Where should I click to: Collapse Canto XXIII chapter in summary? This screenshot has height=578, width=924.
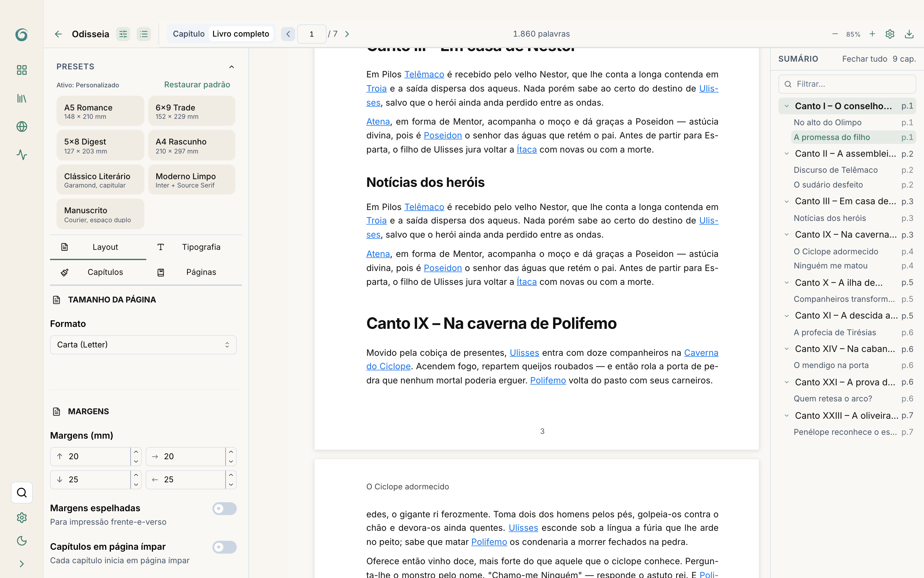point(787,416)
